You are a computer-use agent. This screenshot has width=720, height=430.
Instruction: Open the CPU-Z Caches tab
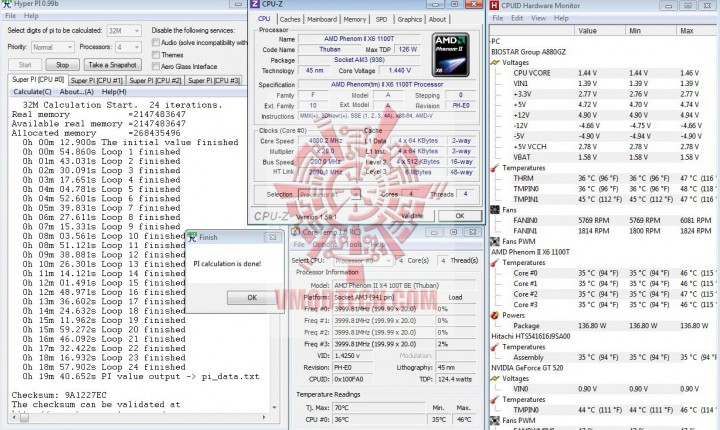pos(290,19)
